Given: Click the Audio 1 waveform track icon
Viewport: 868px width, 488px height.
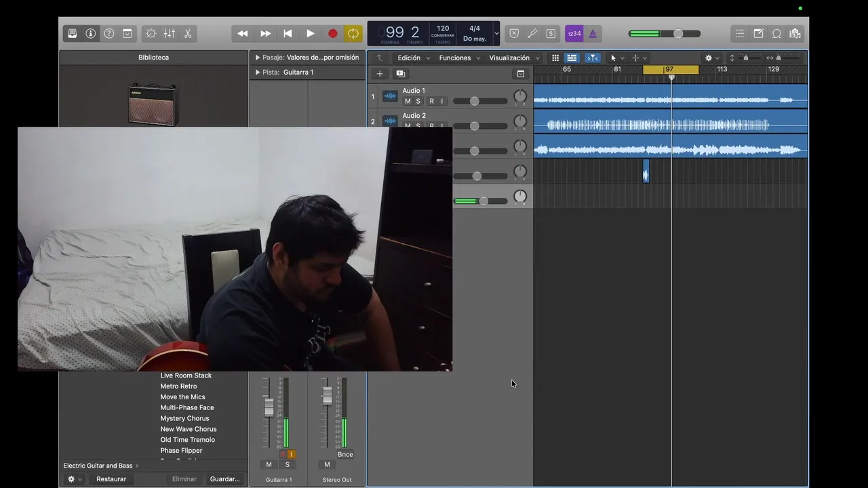Looking at the screenshot, I should tap(390, 96).
